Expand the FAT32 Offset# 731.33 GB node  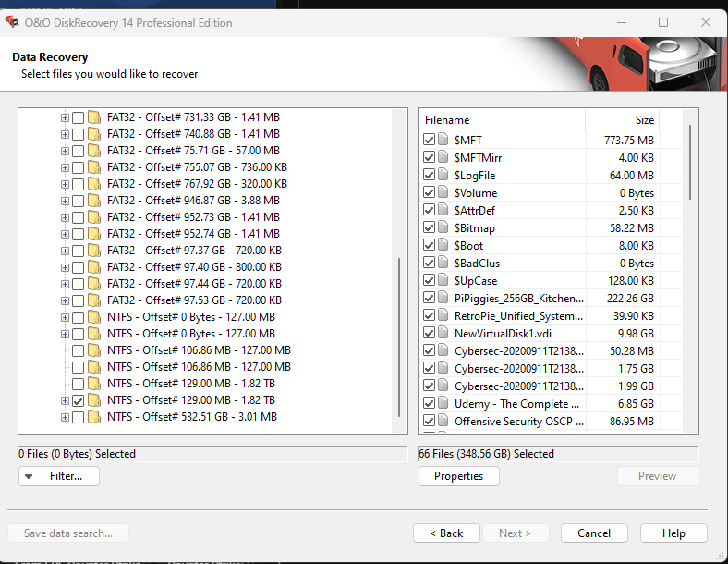pos(65,117)
